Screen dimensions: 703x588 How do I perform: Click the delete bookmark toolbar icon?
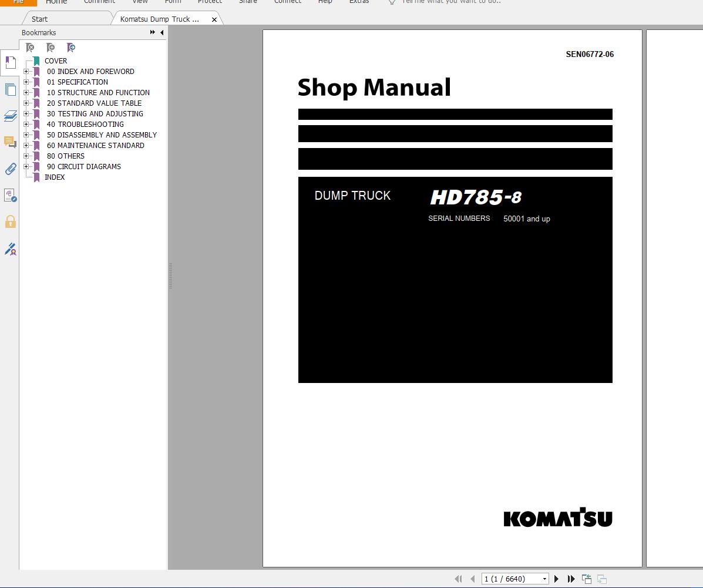tap(30, 48)
